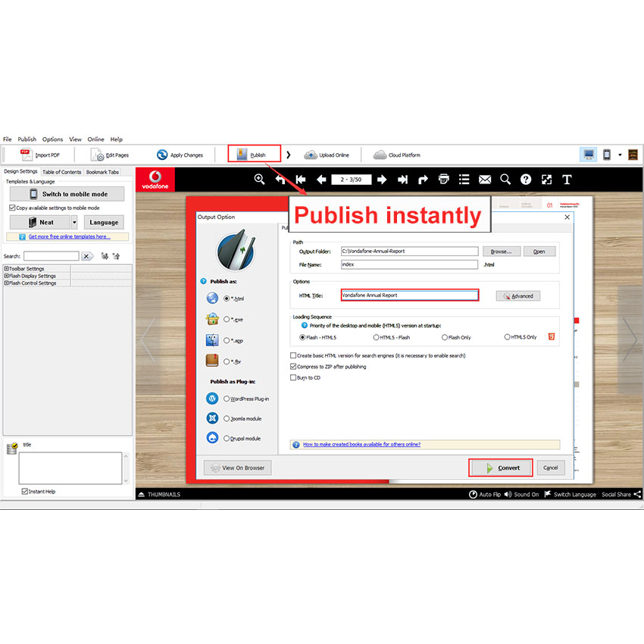Expand Flash Display Settings tree node

click(x=7, y=276)
